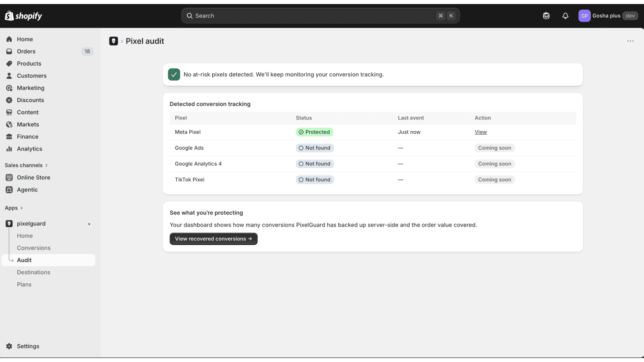The width and height of the screenshot is (644, 362).
Task: Go to Conversions under pixelguard
Action: click(x=34, y=248)
